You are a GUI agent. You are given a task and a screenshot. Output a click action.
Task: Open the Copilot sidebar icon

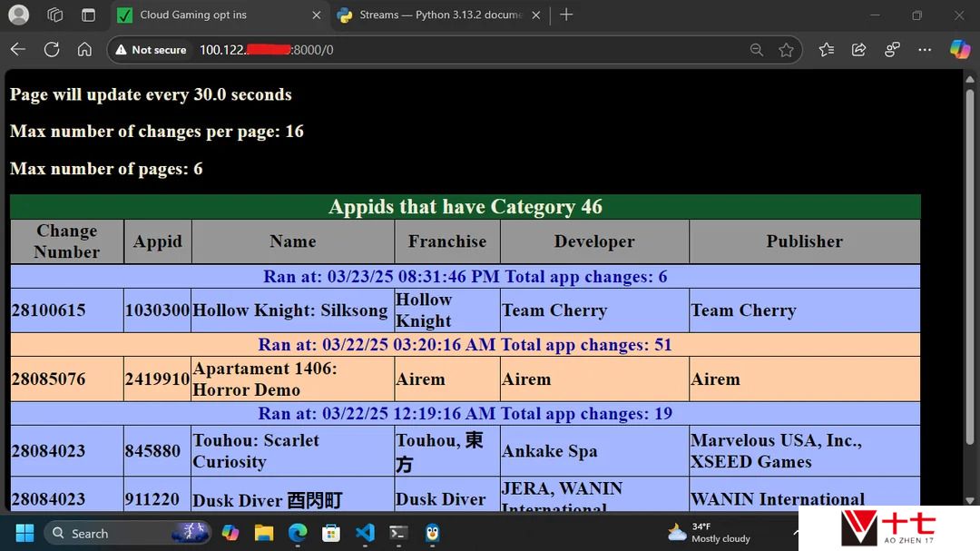coord(960,49)
